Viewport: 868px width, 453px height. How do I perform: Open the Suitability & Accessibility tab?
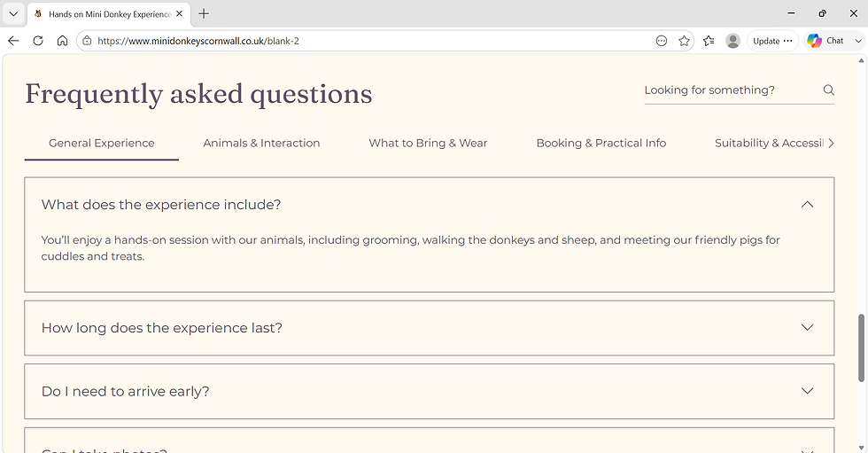pos(769,143)
